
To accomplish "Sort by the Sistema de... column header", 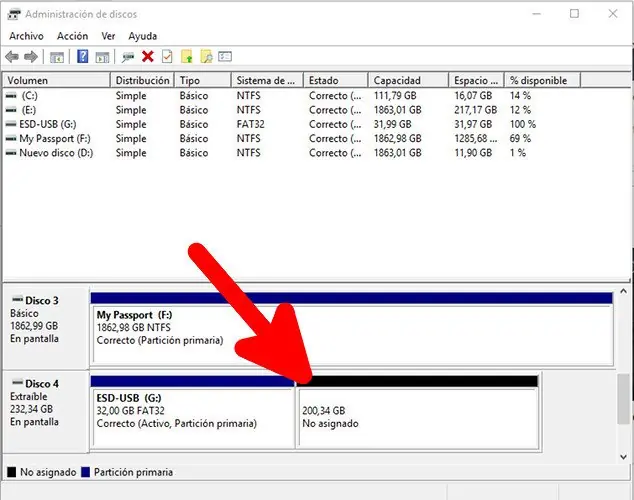I will pos(267,80).
